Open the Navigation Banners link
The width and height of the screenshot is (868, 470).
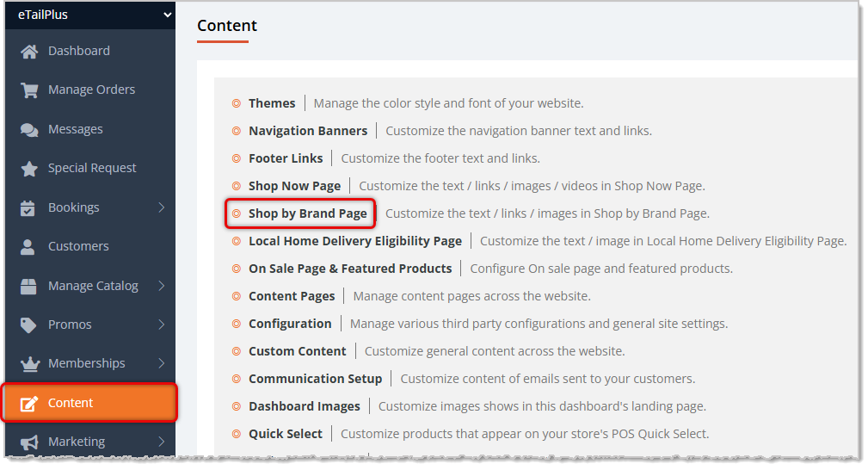[308, 132]
